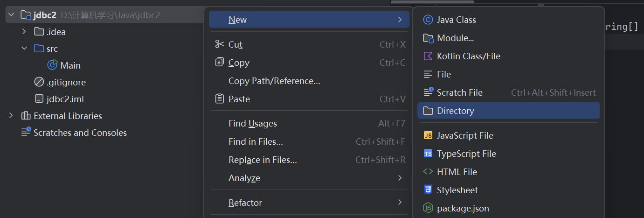The width and height of the screenshot is (644, 218).
Task: Click the External Libraries icon
Action: click(26, 116)
